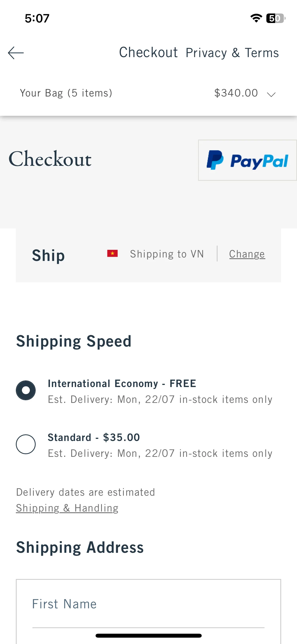
Task: Tap the clock time in status bar
Action: click(37, 19)
